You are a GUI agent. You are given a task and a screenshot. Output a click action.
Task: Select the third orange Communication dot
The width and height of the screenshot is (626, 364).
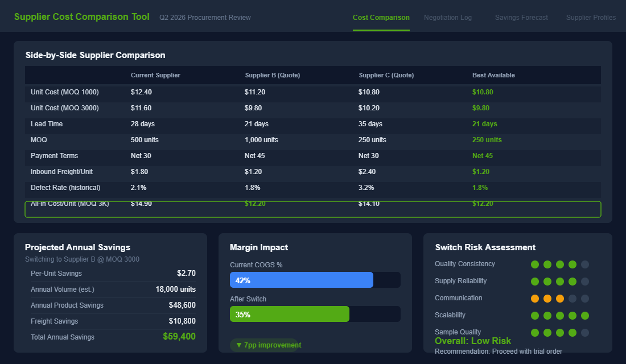(560, 298)
